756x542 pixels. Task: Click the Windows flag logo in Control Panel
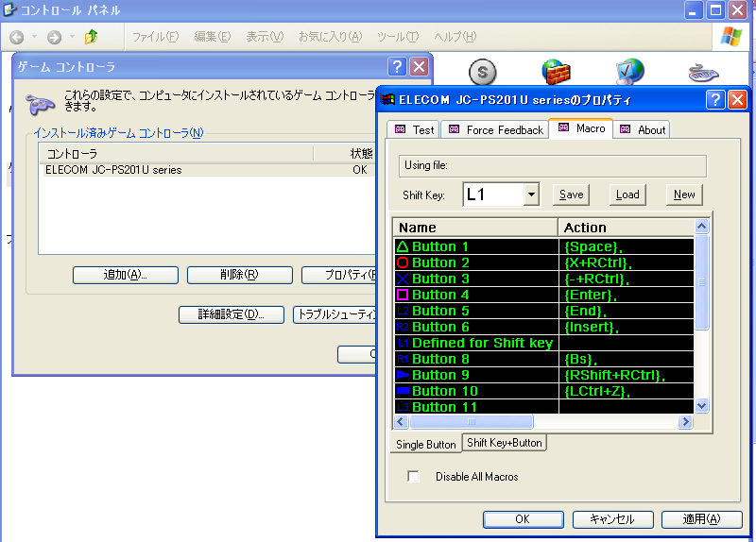pos(731,36)
